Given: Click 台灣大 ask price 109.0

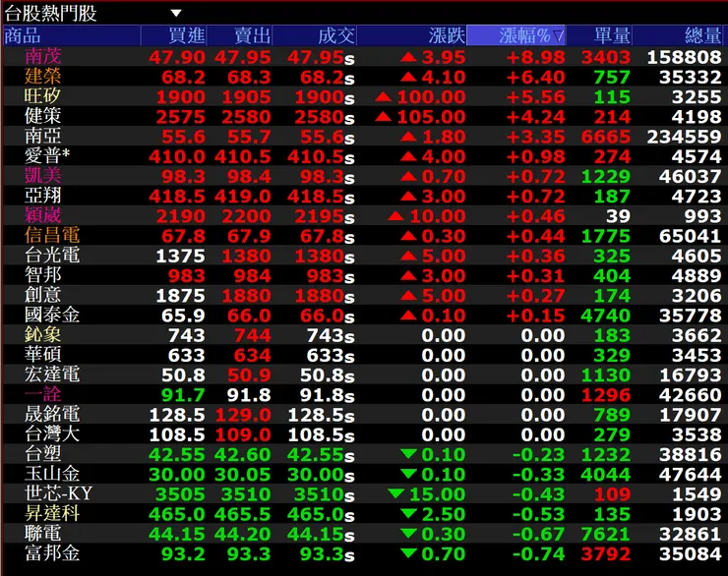Looking at the screenshot, I should (x=243, y=435).
